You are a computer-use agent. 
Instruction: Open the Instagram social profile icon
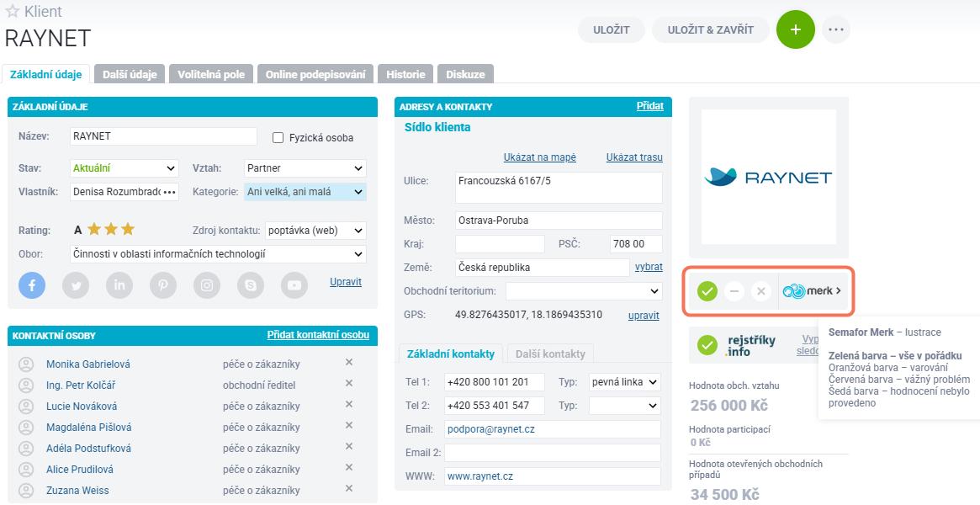click(207, 285)
